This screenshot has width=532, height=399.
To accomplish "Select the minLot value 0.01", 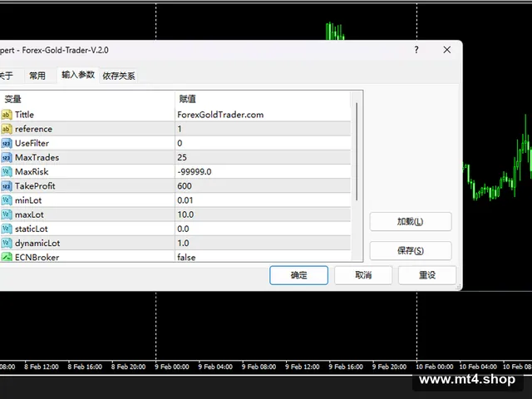I will (263, 200).
